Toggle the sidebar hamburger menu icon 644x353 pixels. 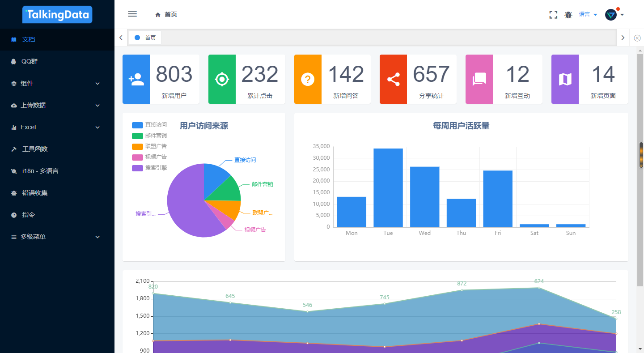coord(132,14)
